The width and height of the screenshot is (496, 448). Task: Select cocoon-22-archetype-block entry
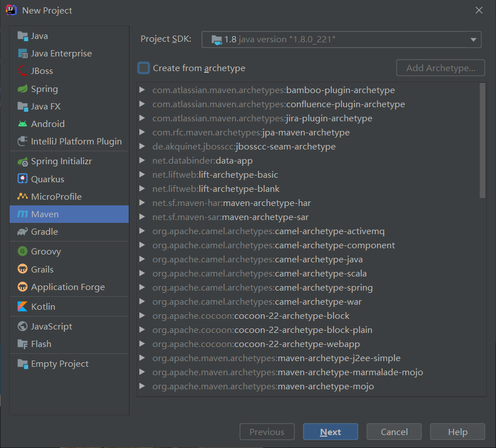pos(251,316)
